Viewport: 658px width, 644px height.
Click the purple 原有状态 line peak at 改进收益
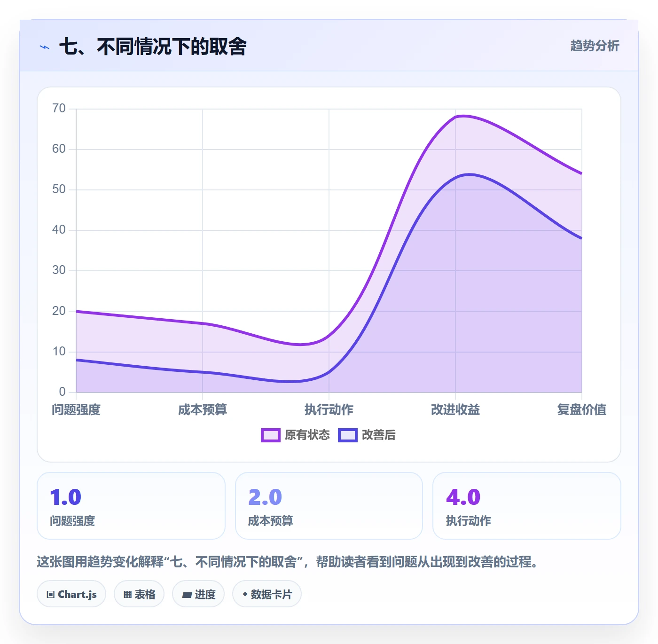(x=455, y=117)
